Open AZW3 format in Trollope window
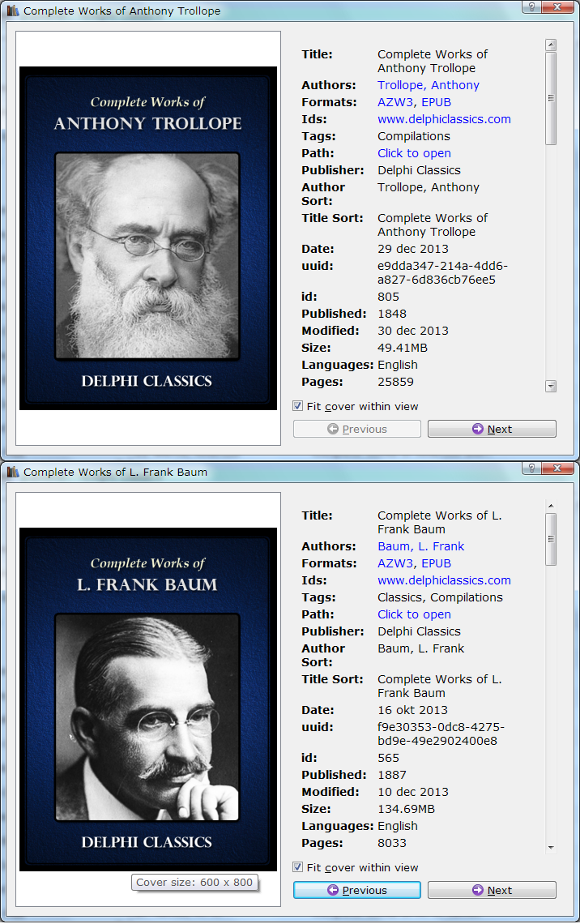Viewport: 580px width, 924px height. (x=395, y=102)
